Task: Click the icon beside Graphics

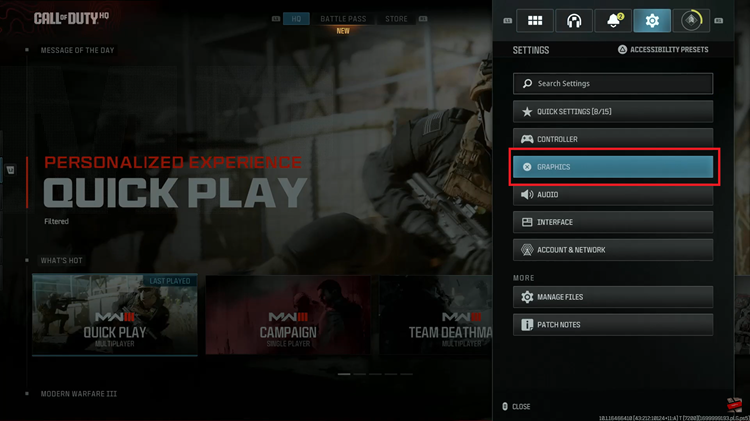Action: click(x=527, y=167)
